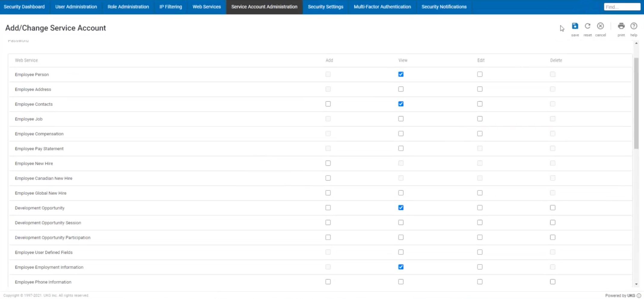Enable View for Employee Address
The image size is (644, 299).
pyautogui.click(x=400, y=89)
